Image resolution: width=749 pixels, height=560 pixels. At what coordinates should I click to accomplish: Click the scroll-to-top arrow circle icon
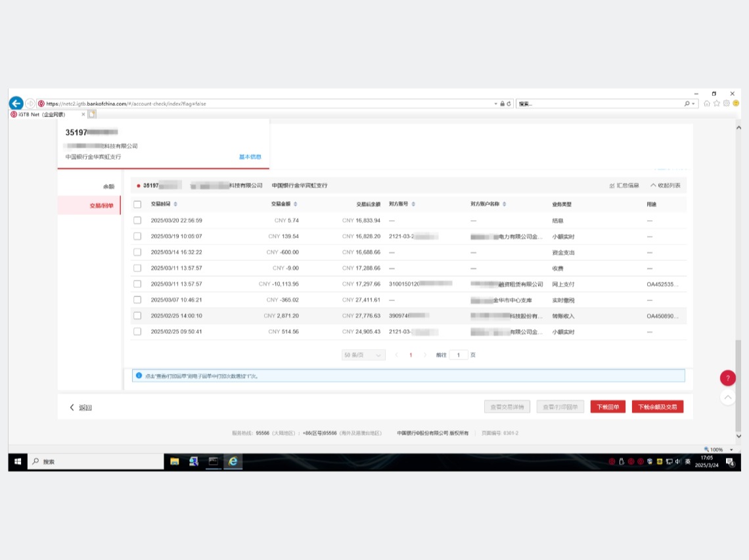(x=727, y=397)
